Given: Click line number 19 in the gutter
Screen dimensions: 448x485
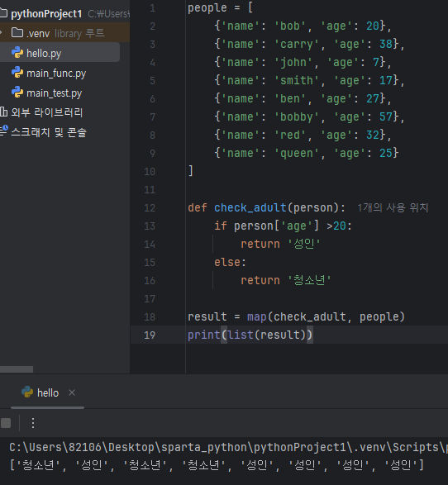Looking at the screenshot, I should point(150,335).
